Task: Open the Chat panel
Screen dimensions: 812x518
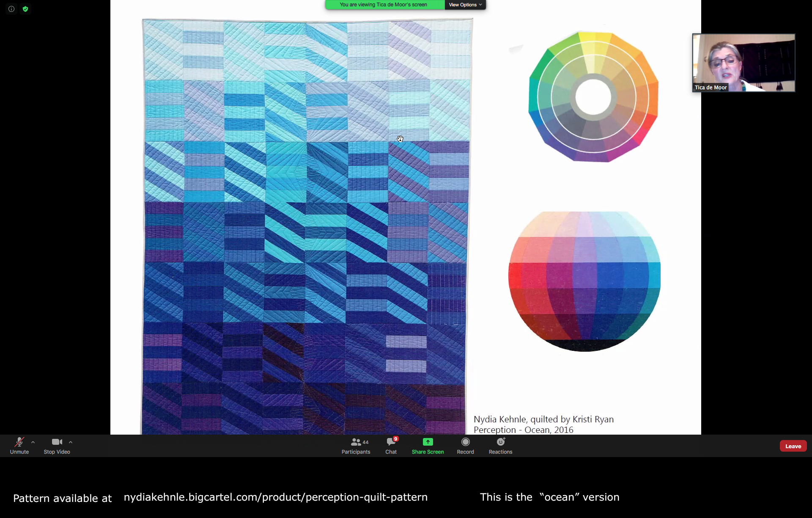Action: (391, 446)
